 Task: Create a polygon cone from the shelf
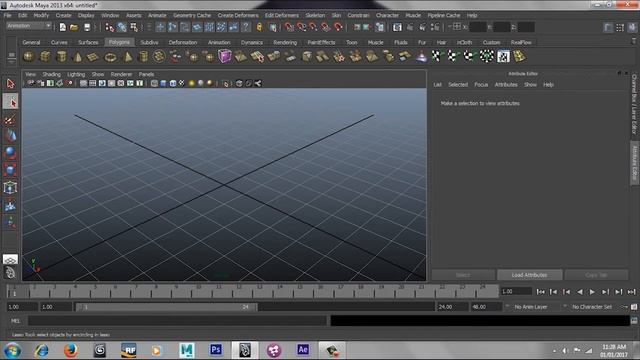click(x=78, y=57)
